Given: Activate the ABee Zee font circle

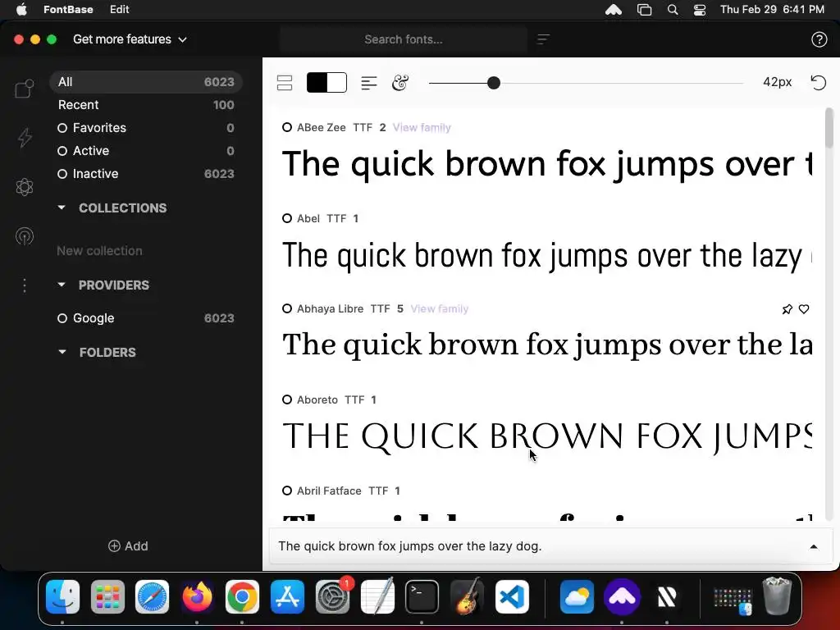Looking at the screenshot, I should click(x=287, y=127).
